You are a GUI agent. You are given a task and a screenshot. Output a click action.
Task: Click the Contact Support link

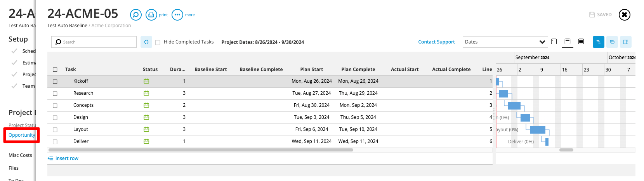tap(436, 42)
